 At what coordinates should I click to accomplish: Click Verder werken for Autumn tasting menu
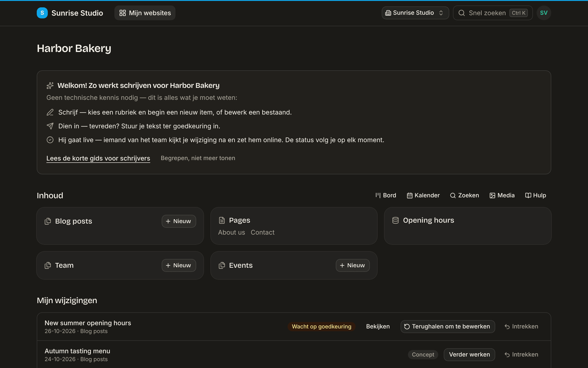click(469, 355)
